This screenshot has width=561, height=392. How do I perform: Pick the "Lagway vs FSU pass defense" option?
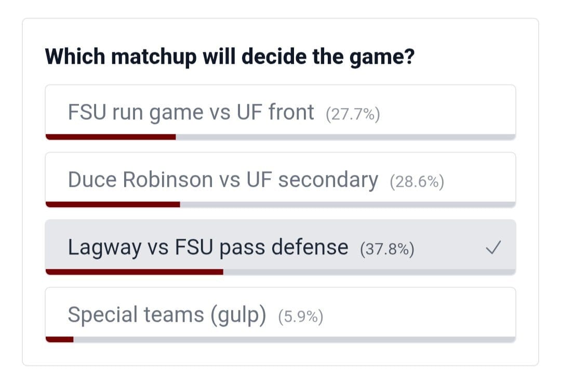coord(207,248)
